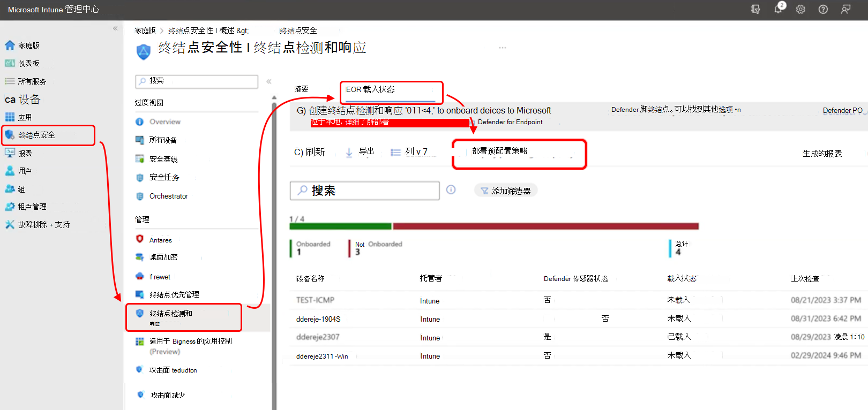Open 报表 reports in sidebar

(x=18, y=153)
